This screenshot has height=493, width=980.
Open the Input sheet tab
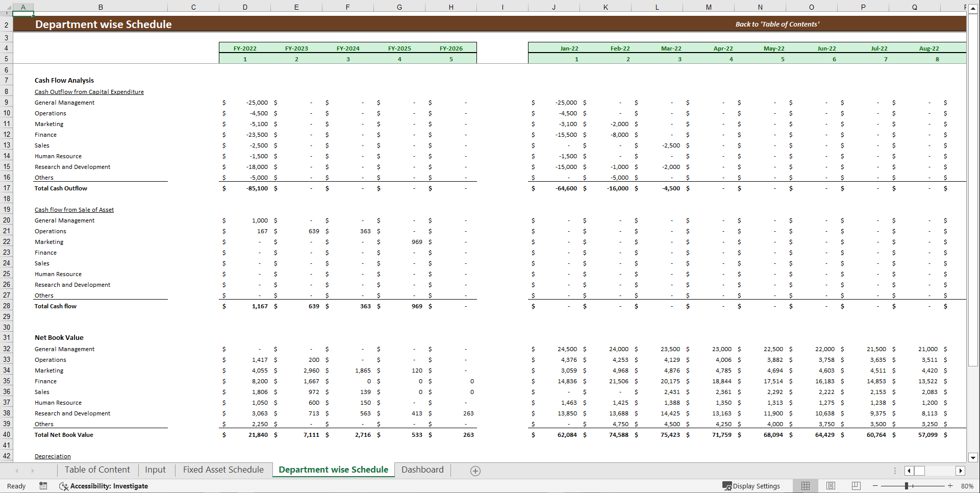(x=155, y=470)
